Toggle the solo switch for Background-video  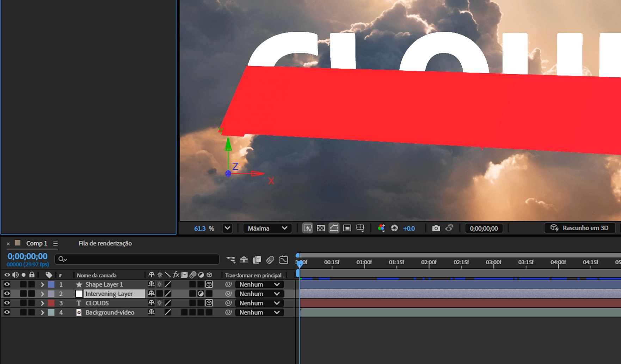[x=23, y=313]
